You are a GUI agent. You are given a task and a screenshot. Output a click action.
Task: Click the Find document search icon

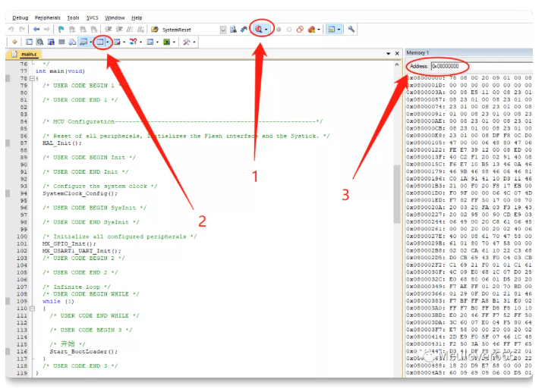click(233, 30)
